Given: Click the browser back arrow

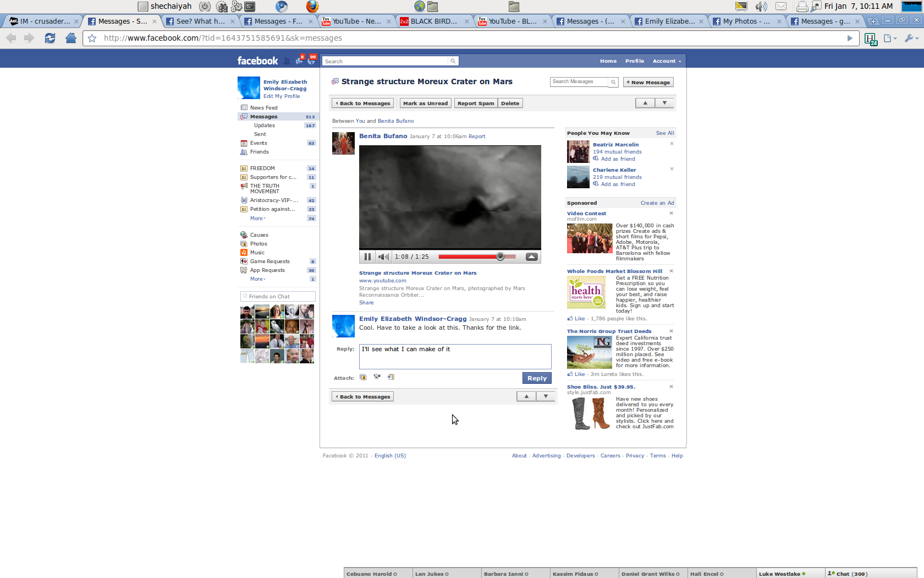Looking at the screenshot, I should point(11,38).
